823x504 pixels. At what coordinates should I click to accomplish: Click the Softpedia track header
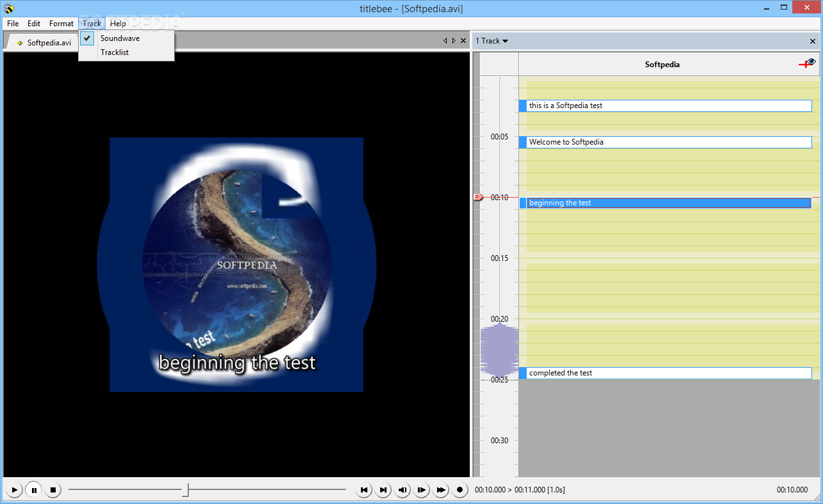662,65
